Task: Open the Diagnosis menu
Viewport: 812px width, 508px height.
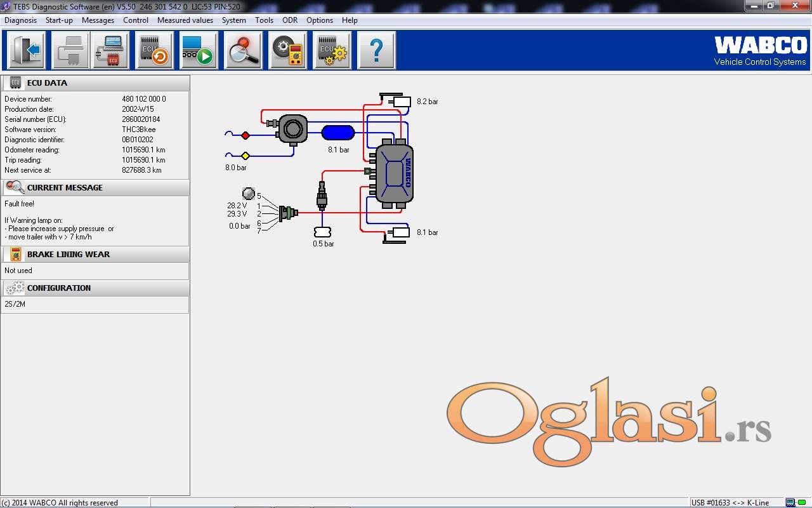Action: coord(21,20)
